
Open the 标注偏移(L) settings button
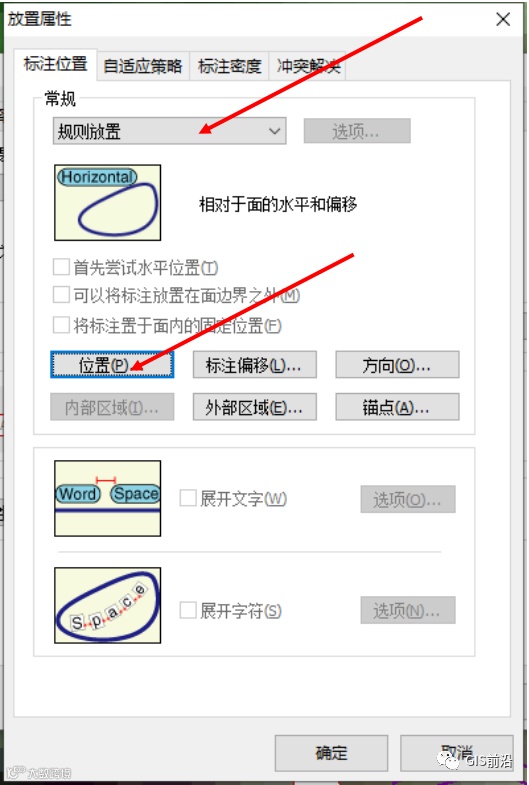254,364
